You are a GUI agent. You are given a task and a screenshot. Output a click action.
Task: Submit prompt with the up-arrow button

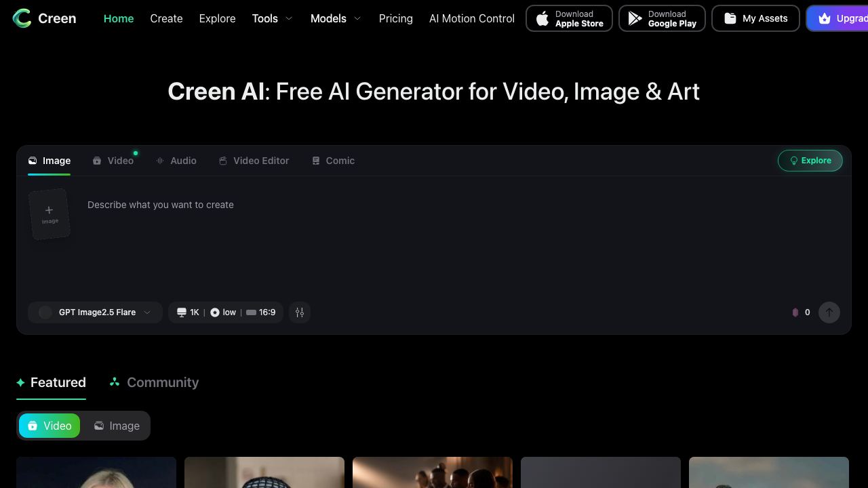coord(829,312)
